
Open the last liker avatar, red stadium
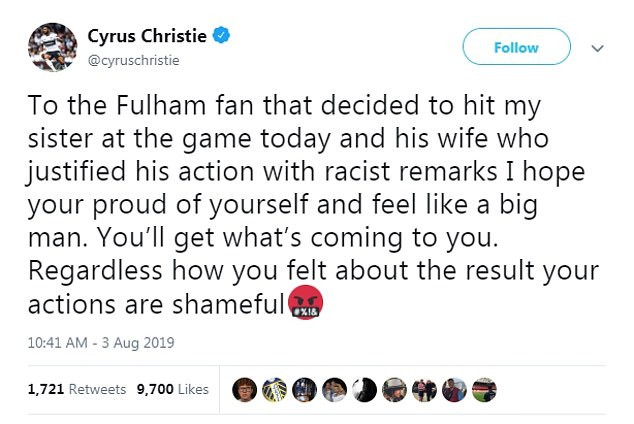484,389
